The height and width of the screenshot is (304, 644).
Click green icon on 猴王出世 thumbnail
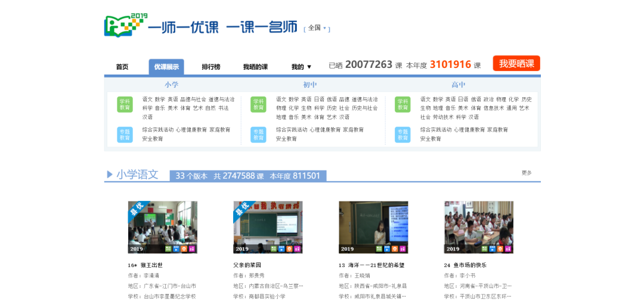[168, 249]
